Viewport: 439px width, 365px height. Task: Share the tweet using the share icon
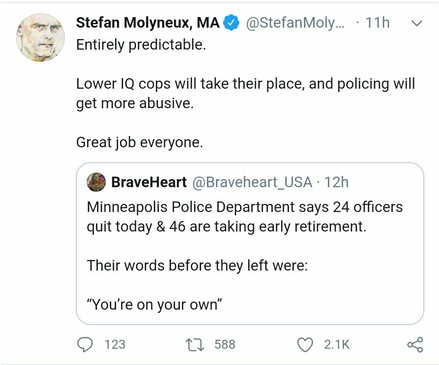415,345
